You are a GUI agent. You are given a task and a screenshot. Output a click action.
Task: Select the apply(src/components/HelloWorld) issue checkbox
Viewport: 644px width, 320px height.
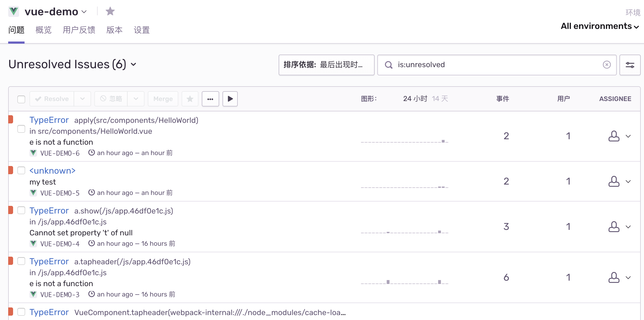(x=21, y=129)
